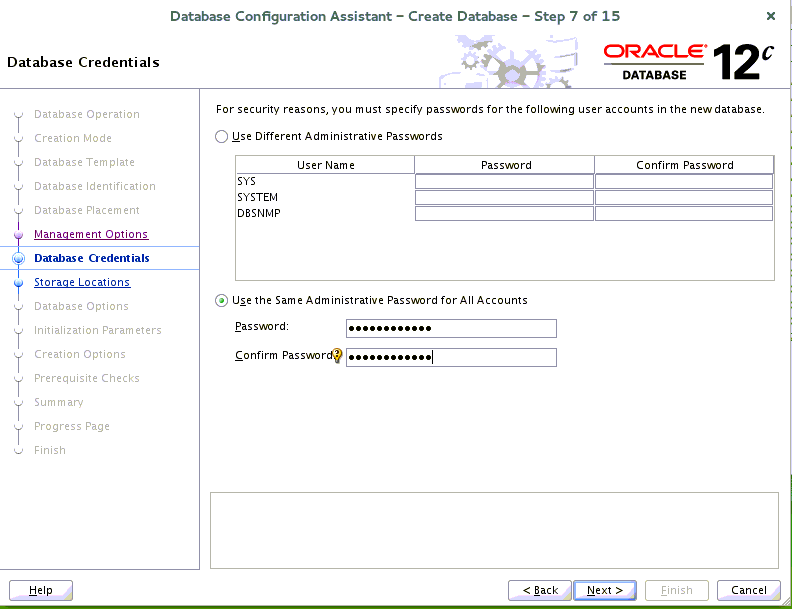This screenshot has width=792, height=609.
Task: Click the SYS password cell
Action: click(x=504, y=182)
